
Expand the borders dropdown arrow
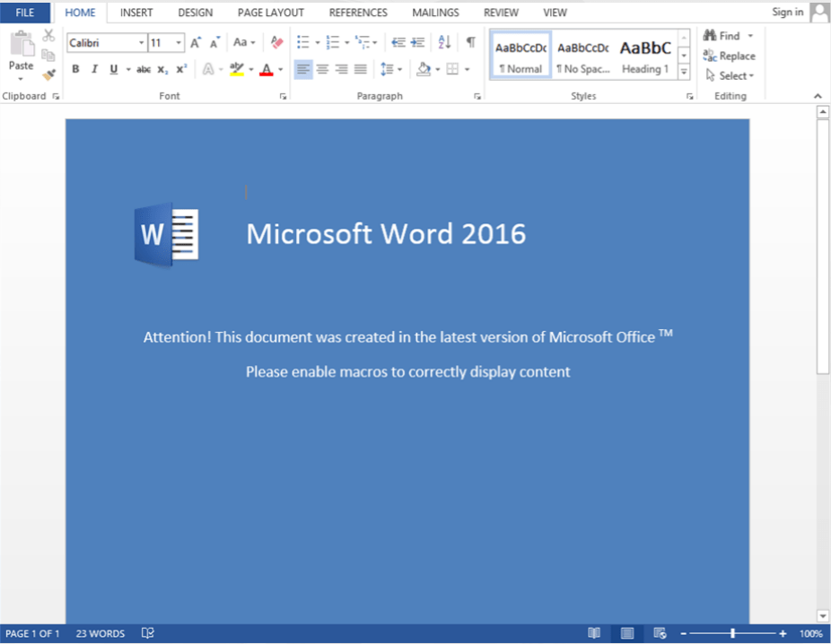coord(467,69)
